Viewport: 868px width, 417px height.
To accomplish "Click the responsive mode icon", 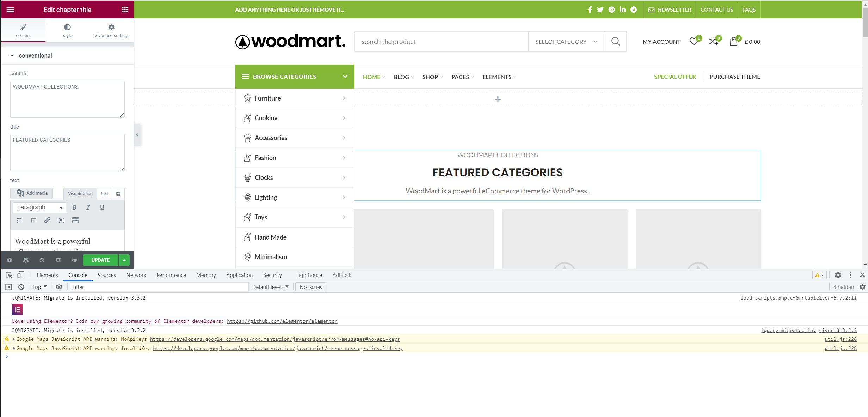I will (59, 260).
